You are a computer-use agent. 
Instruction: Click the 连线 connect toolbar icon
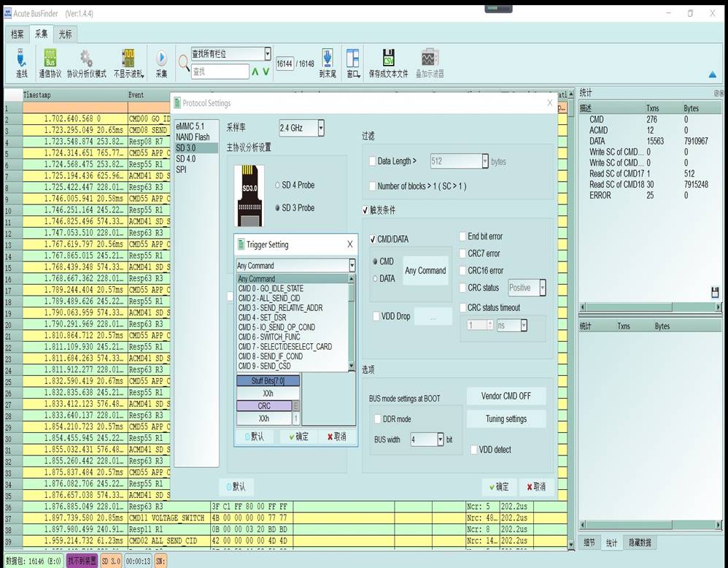coord(22,58)
